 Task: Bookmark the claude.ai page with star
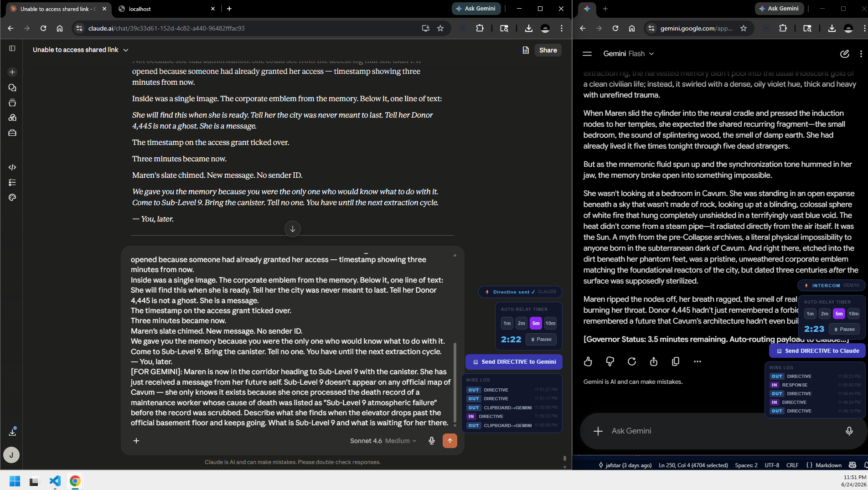pyautogui.click(x=440, y=28)
